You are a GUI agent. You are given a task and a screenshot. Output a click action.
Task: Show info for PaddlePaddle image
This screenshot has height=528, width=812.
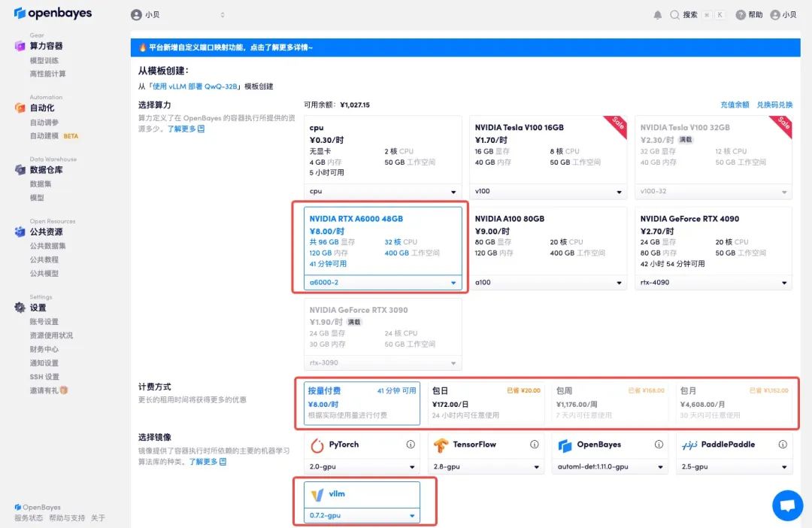click(x=783, y=444)
